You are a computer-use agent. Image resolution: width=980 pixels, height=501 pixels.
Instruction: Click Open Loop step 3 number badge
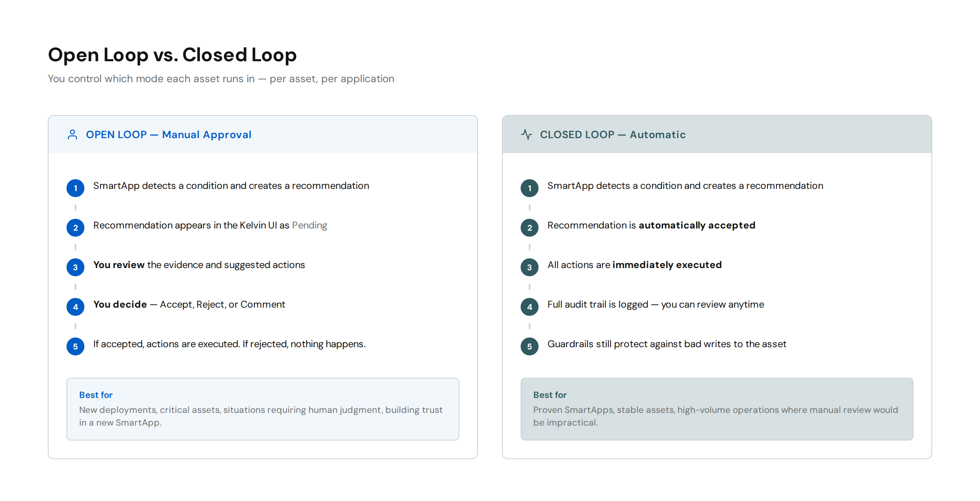(x=75, y=267)
